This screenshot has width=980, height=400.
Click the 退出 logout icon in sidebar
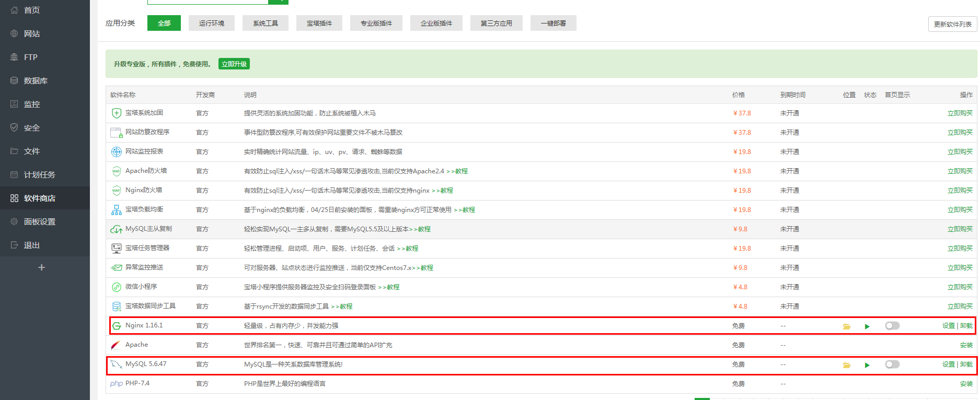pyautogui.click(x=14, y=245)
